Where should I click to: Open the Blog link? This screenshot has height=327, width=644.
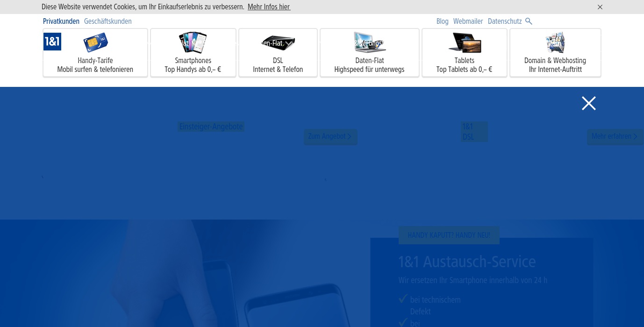coord(442,21)
